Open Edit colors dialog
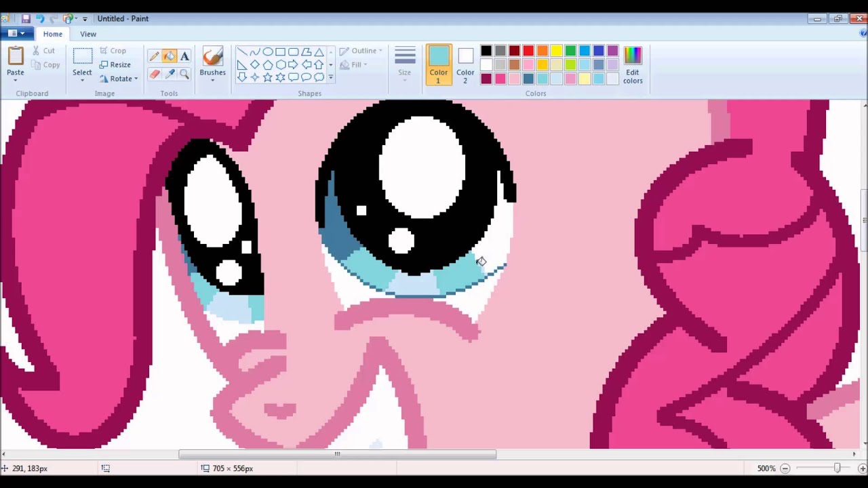The width and height of the screenshot is (868, 488). [633, 65]
